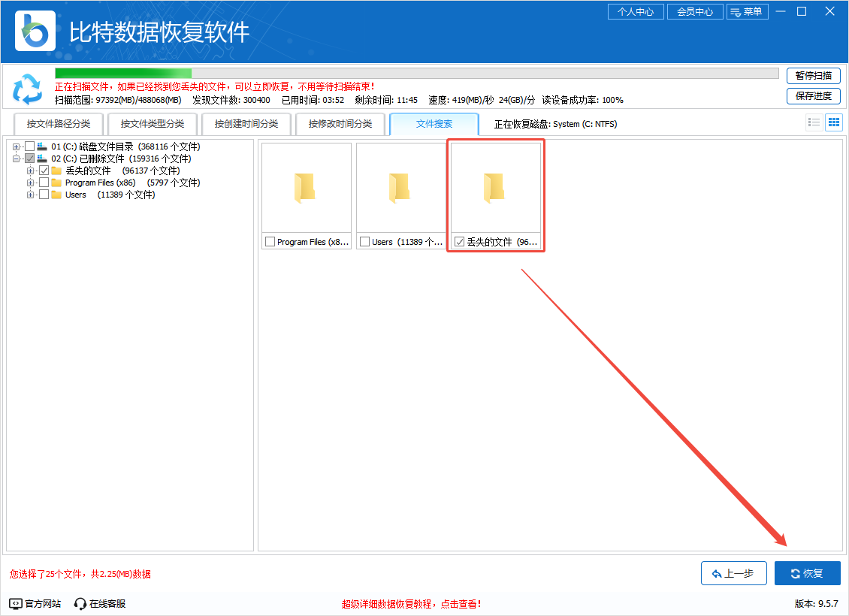Screen dimensions: 849x616
Task: Open the 菜单 dropdown
Action: 748,11
